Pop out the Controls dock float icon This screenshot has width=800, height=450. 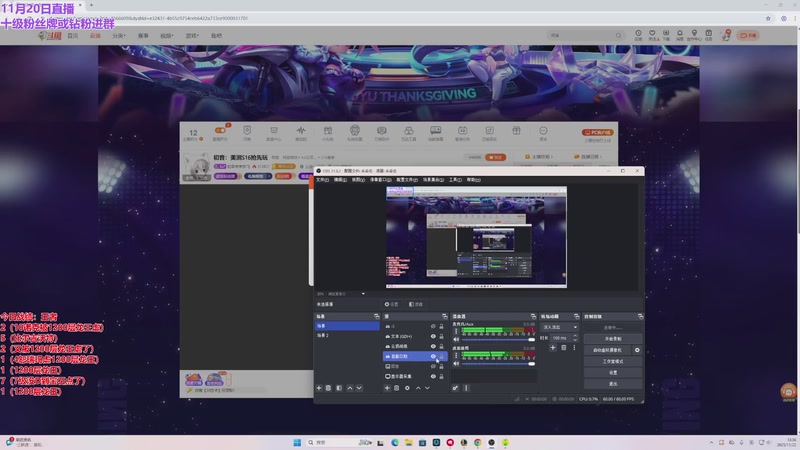640,316
